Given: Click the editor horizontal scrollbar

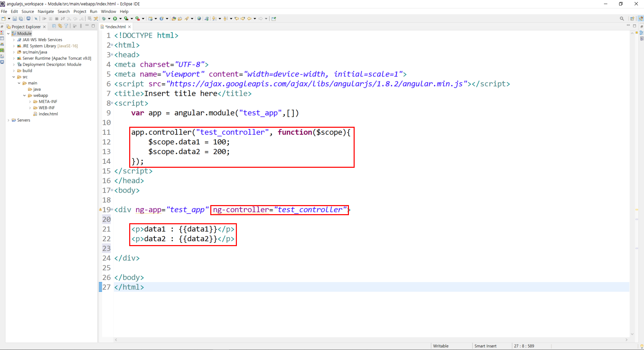Looking at the screenshot, I should click(371, 340).
